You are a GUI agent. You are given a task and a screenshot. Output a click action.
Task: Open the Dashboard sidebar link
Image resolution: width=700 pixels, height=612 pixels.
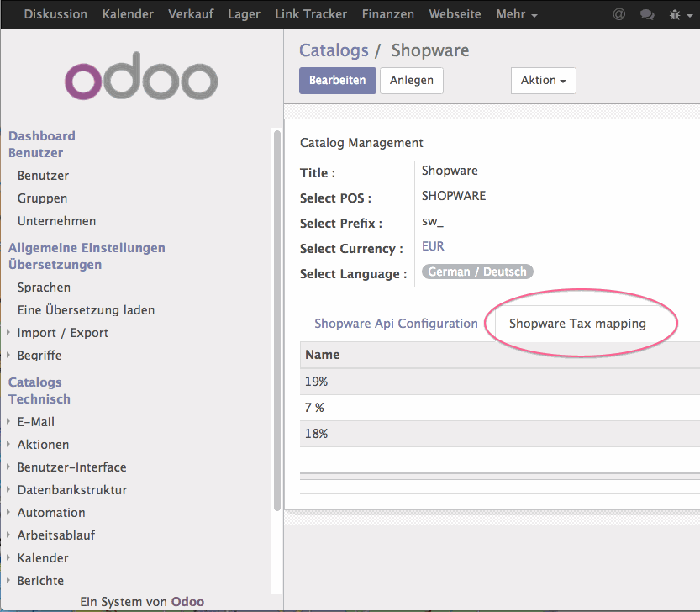pyautogui.click(x=42, y=136)
